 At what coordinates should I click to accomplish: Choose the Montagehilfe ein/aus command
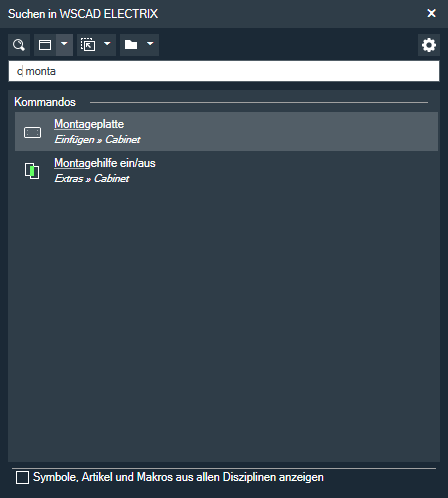[226, 170]
